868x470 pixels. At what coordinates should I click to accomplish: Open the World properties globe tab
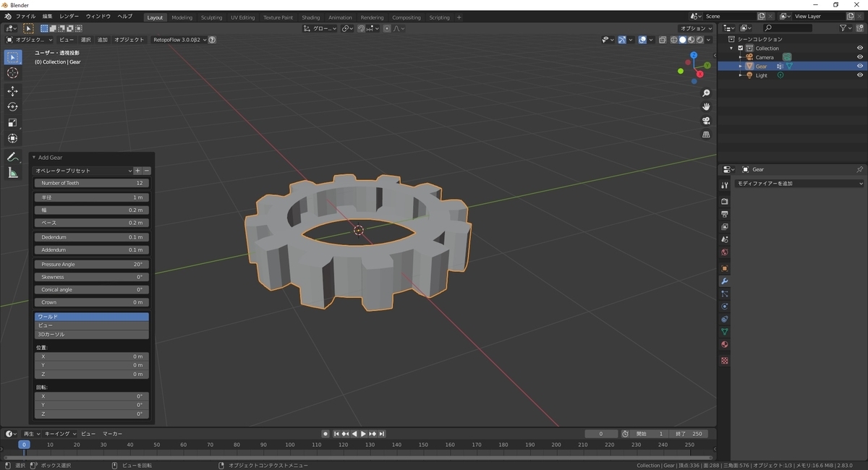[x=724, y=252]
